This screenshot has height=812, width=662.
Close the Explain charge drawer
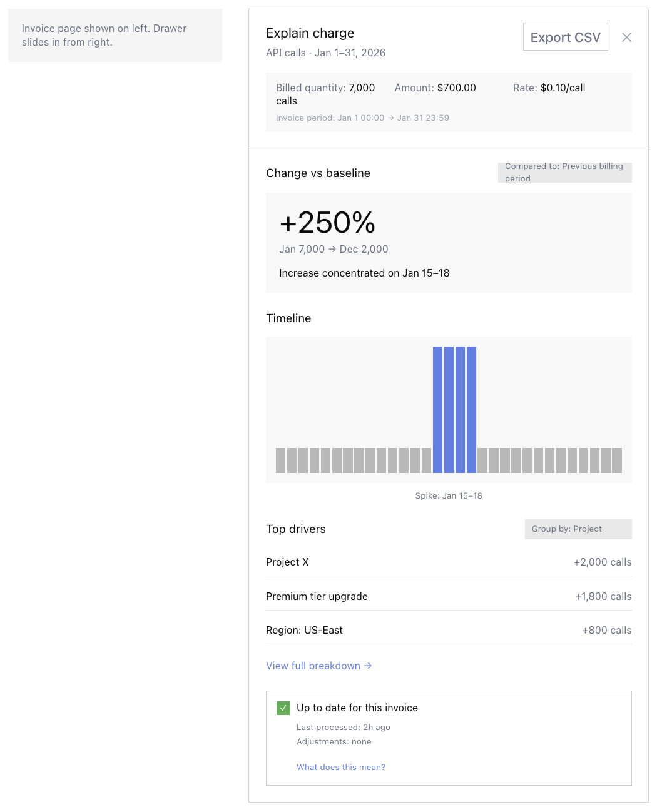tap(626, 38)
